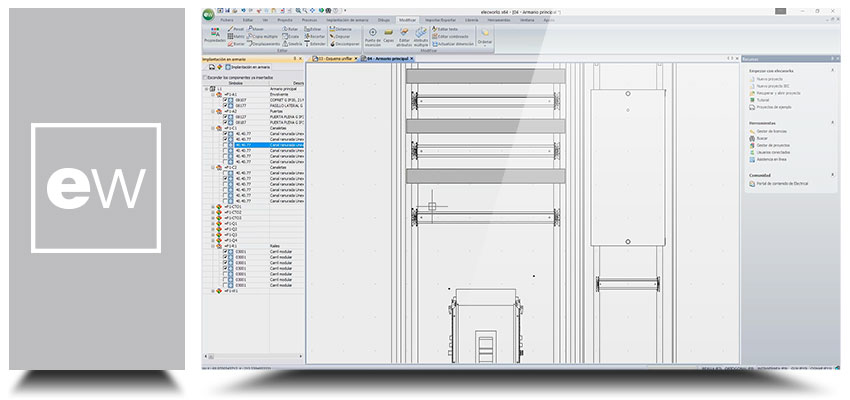Run the Depurar purge tool
The image size is (850, 400).
point(340,36)
